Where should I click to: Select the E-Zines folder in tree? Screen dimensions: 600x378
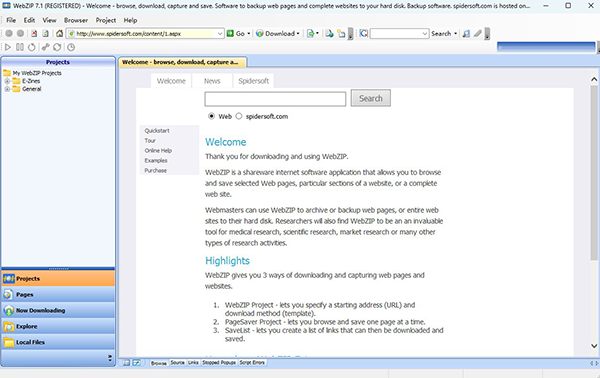(31, 81)
